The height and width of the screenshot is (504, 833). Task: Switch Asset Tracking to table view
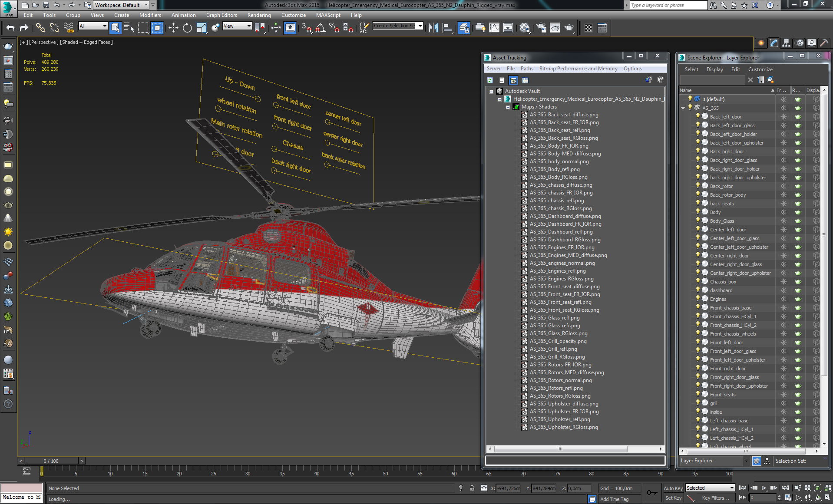tap(525, 80)
